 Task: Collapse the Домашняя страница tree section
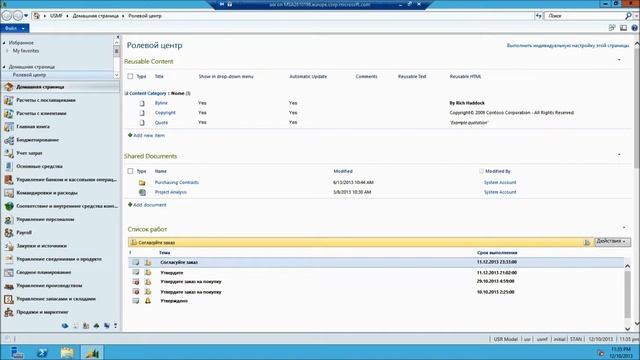4,67
